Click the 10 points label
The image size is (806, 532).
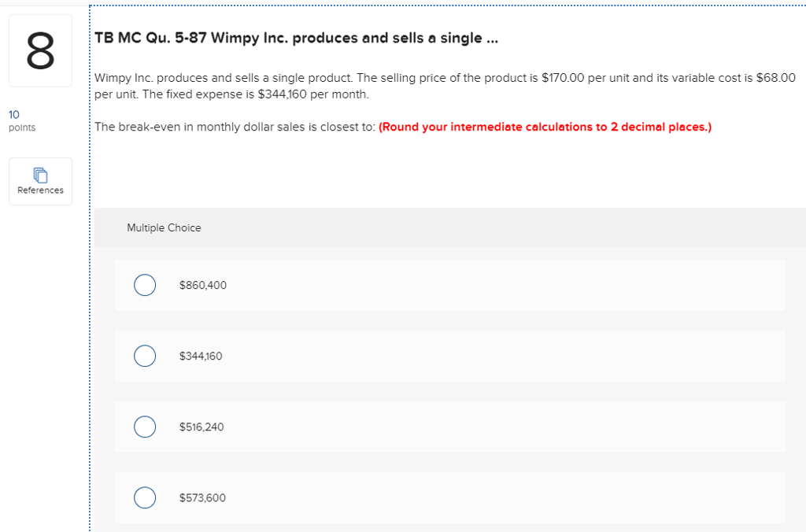point(21,120)
